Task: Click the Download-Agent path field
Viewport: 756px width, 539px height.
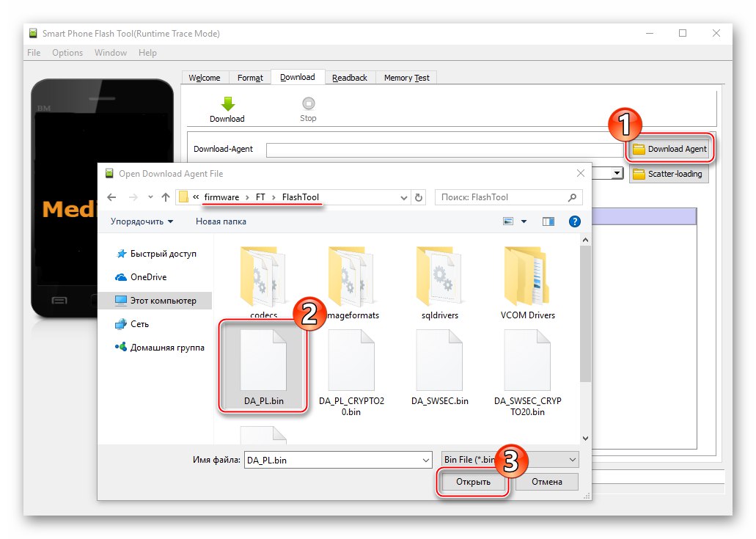Action: click(444, 150)
